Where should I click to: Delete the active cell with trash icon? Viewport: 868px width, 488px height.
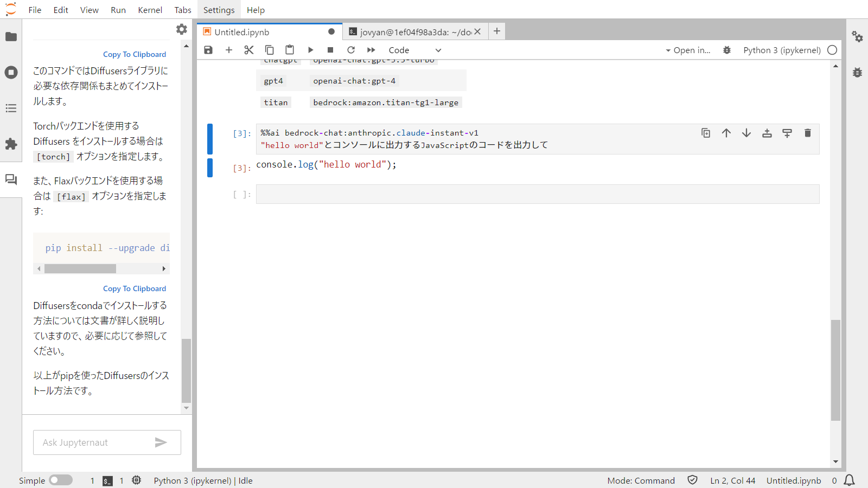(x=807, y=133)
